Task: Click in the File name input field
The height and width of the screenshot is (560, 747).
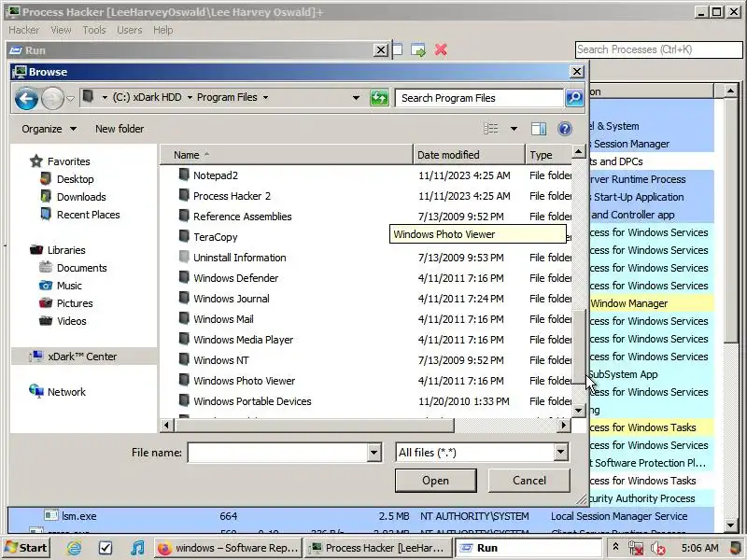Action: click(277, 453)
